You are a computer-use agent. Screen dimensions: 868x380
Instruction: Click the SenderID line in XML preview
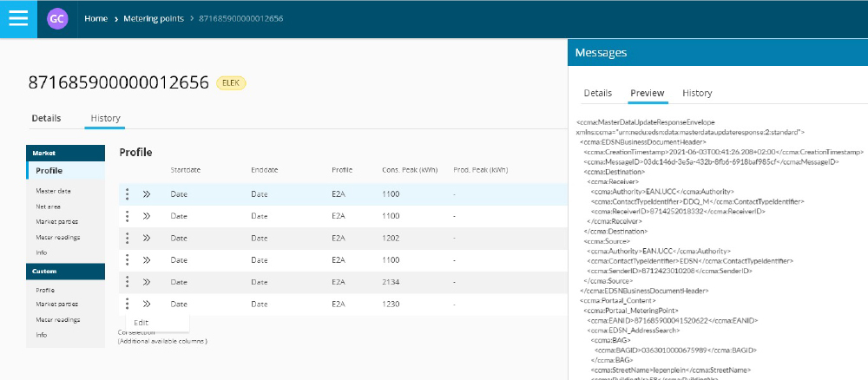(668, 271)
